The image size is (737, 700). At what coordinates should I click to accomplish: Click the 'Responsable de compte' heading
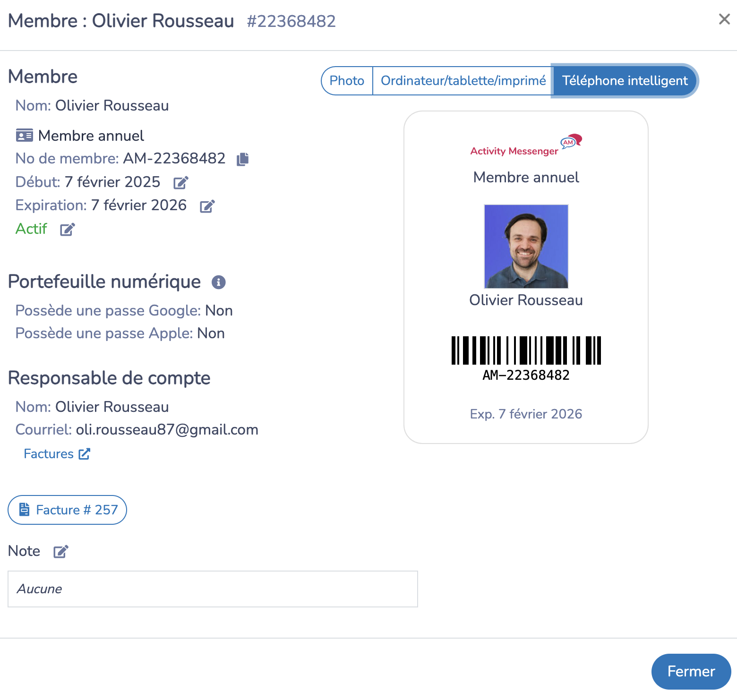point(109,378)
